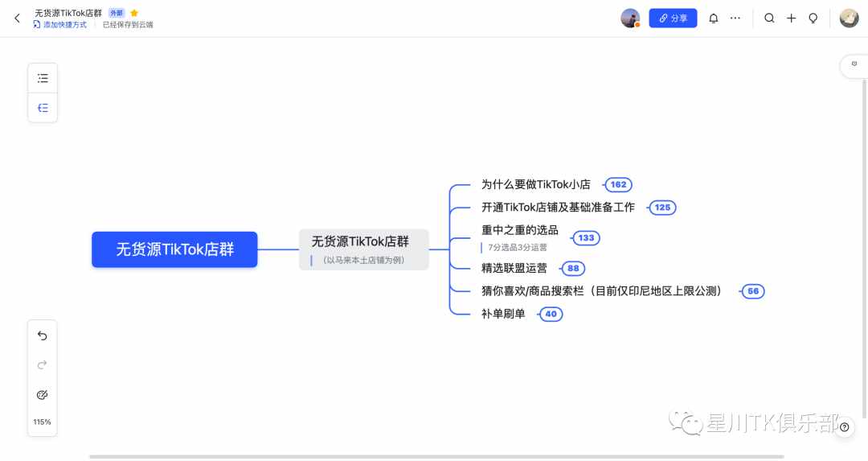The width and height of the screenshot is (868, 461).
Task: Click the vertical scrollbar on right
Action: [x=865, y=249]
